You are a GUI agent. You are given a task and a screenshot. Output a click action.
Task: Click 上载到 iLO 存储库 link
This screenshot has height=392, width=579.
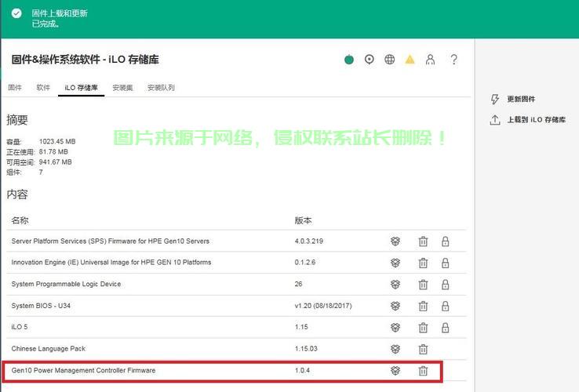(536, 120)
